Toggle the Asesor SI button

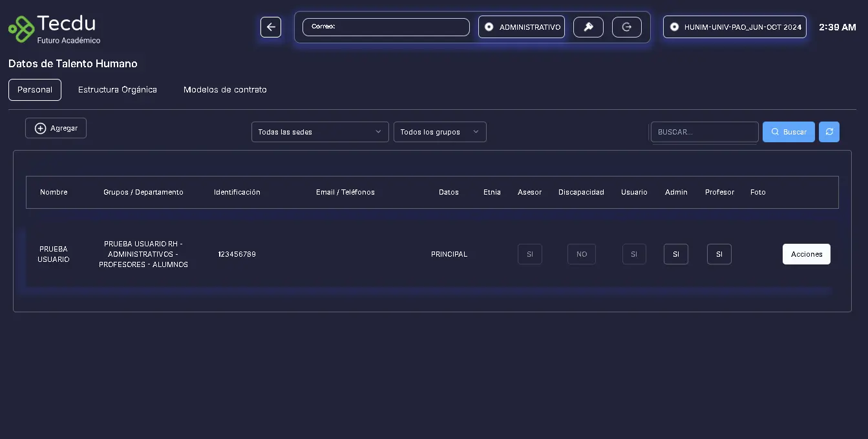tap(529, 254)
